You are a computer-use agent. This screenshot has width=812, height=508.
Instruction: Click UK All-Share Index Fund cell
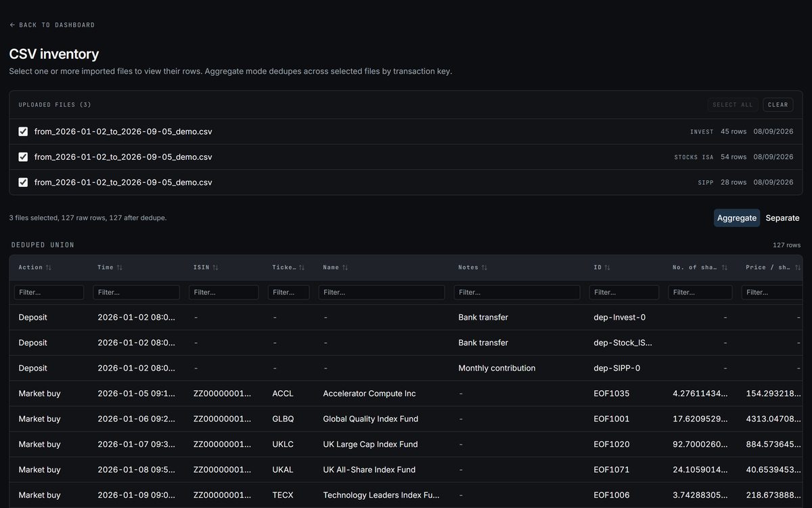click(x=369, y=470)
